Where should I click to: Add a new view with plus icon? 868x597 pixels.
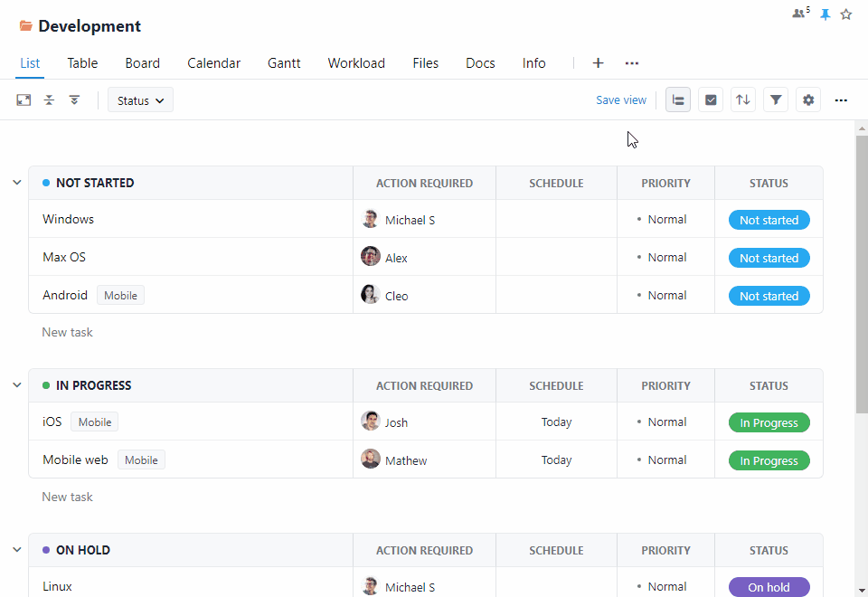click(x=598, y=63)
